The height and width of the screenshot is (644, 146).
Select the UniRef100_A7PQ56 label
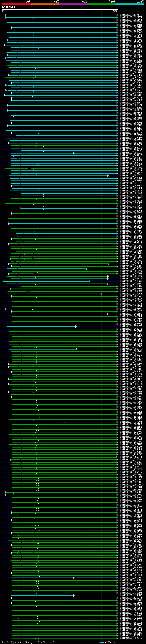point(131,35)
